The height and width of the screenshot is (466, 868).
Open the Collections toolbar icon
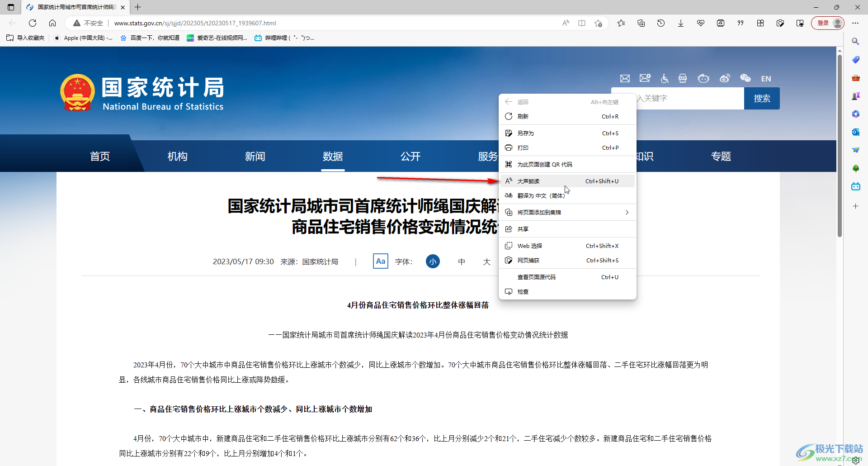[641, 23]
